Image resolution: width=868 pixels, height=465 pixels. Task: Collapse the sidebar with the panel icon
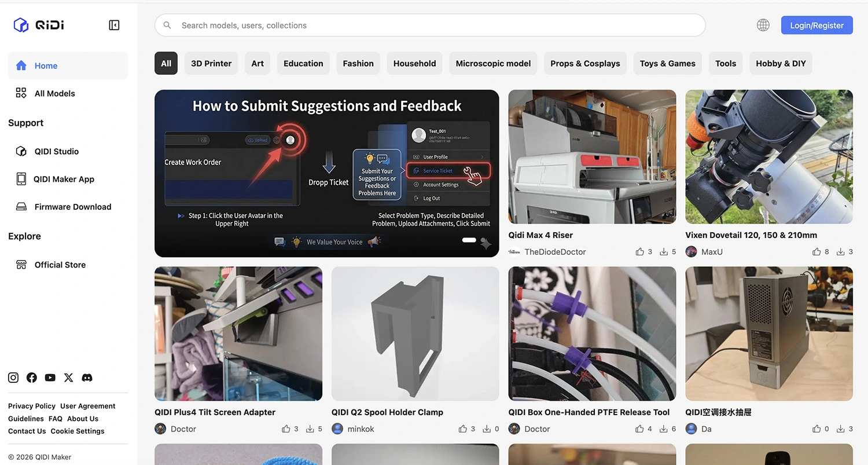click(114, 25)
